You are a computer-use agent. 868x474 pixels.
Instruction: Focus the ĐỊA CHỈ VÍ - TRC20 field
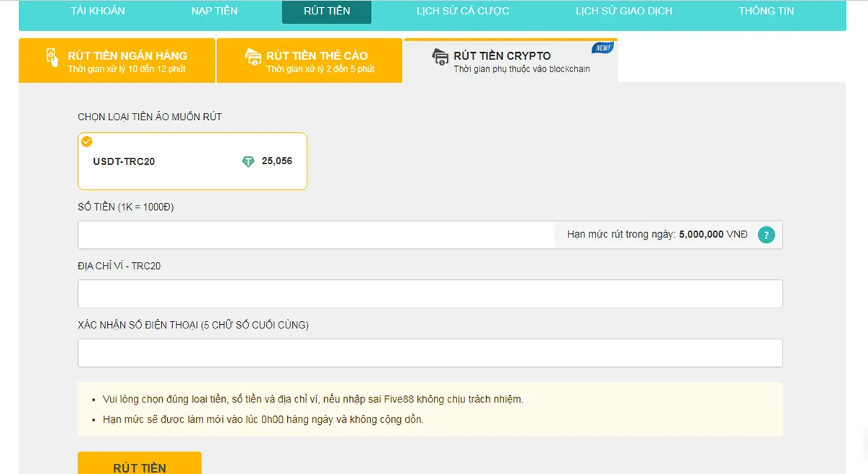click(430, 294)
